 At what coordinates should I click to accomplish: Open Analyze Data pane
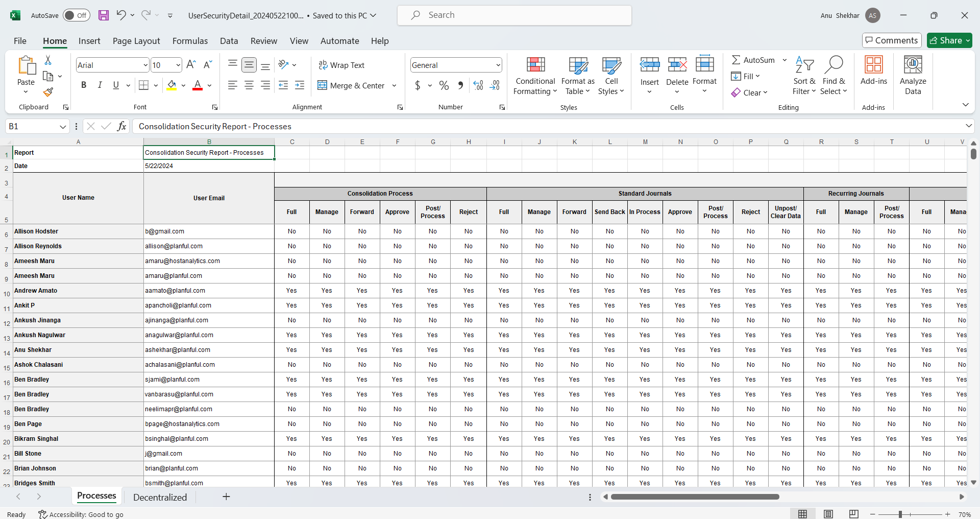click(913, 76)
